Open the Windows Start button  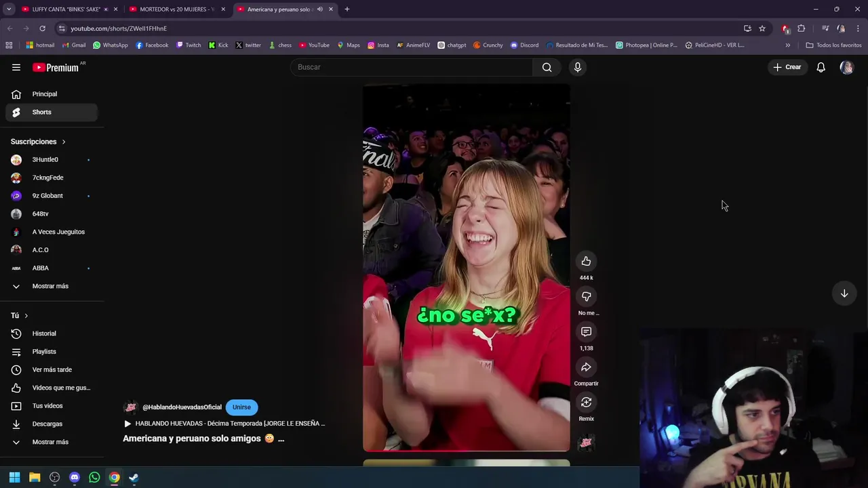point(14,477)
